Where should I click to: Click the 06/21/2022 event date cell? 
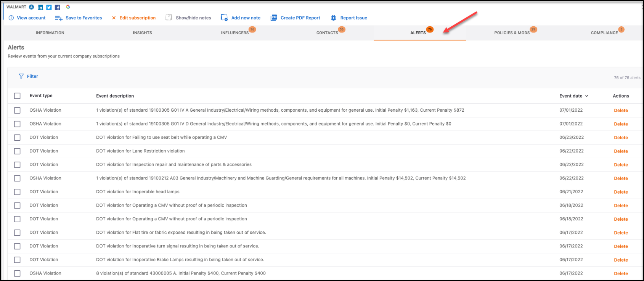click(571, 192)
